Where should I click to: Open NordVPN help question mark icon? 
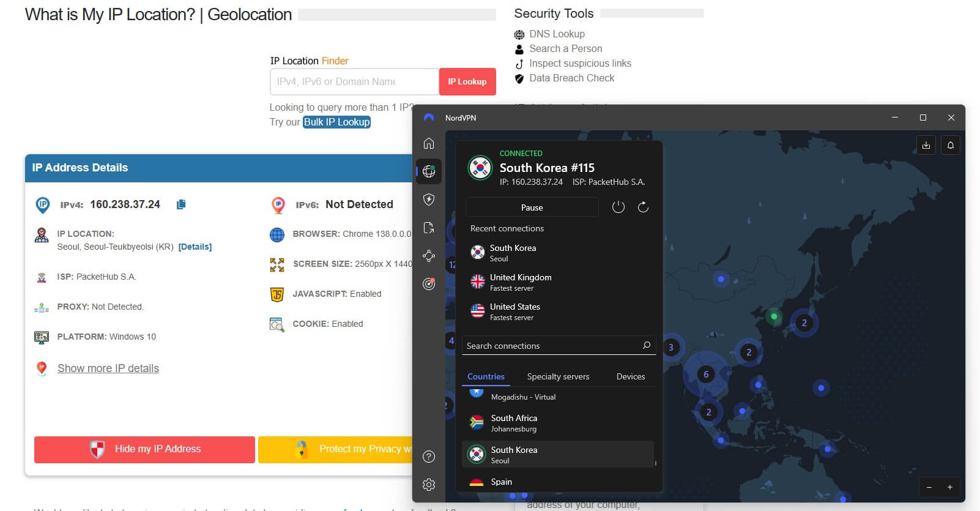(429, 457)
